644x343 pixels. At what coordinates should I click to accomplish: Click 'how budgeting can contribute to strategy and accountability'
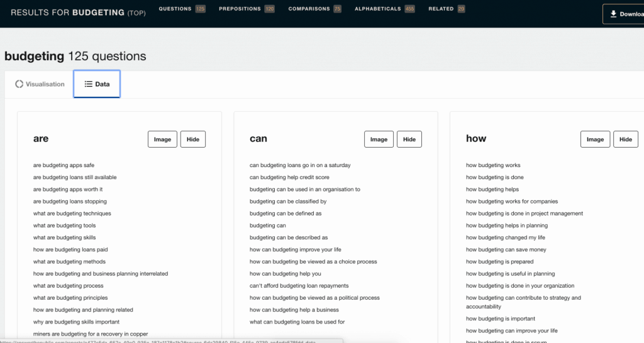pos(523,302)
